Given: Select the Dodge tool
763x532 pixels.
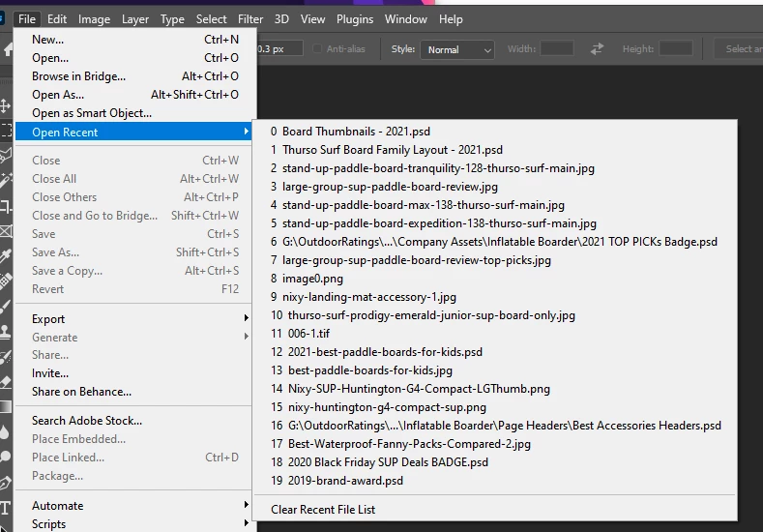Looking at the screenshot, I should tap(6, 457).
